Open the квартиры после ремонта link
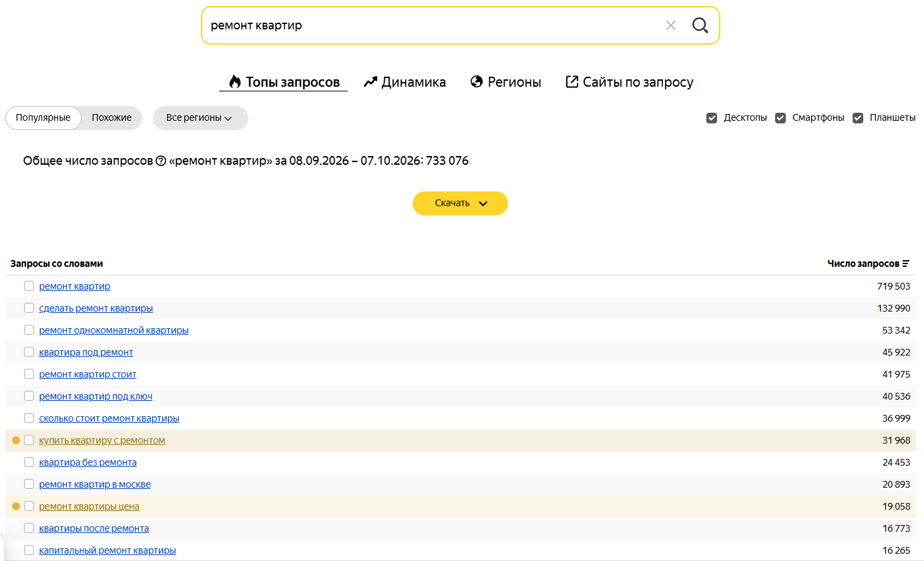 [94, 528]
